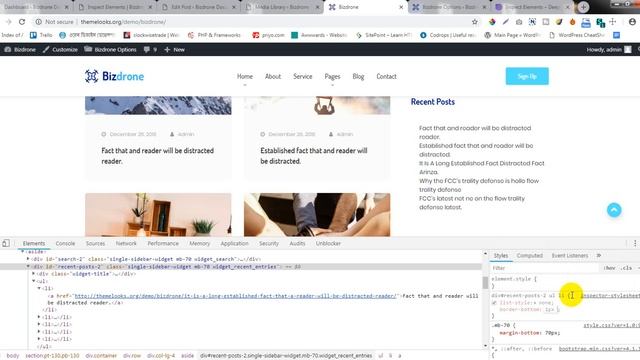Click the four-arrow move extension icon

[x=613, y=22]
